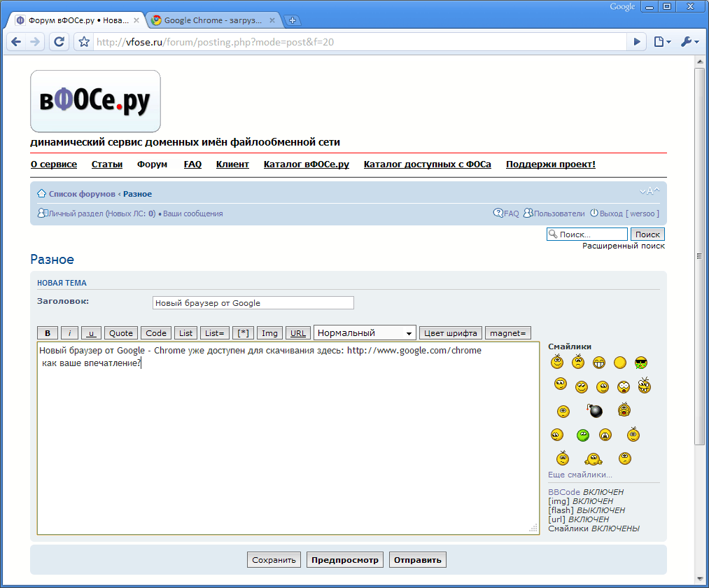Click the browser Back arrow button
This screenshot has width=709, height=588.
click(16, 42)
